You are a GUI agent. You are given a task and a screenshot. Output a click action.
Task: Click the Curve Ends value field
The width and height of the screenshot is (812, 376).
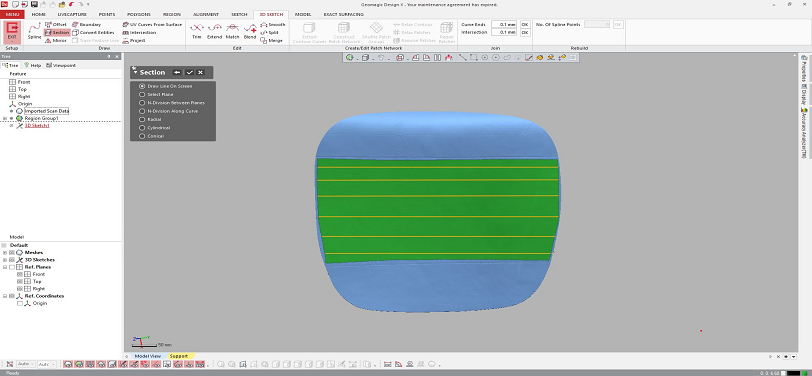(x=504, y=24)
